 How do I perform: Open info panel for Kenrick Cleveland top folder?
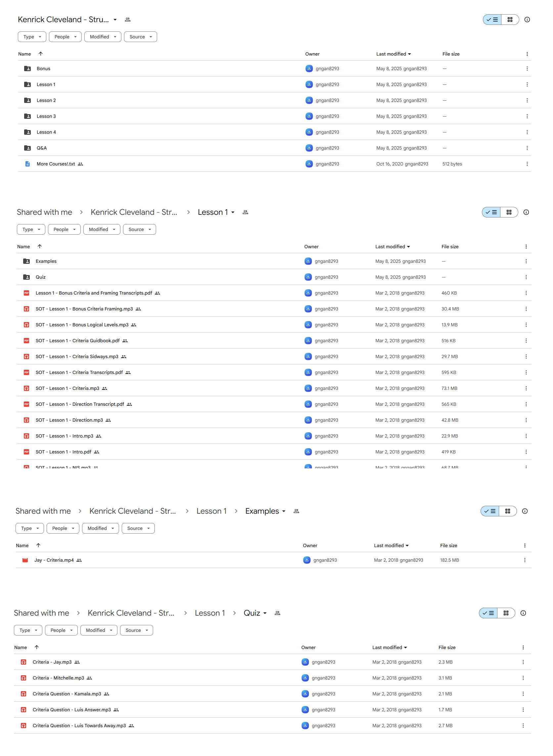(x=527, y=20)
